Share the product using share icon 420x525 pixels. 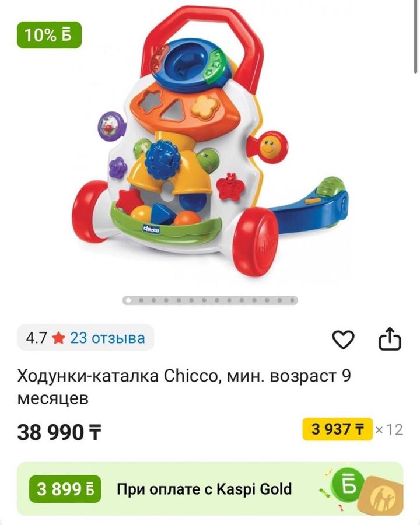click(x=390, y=339)
